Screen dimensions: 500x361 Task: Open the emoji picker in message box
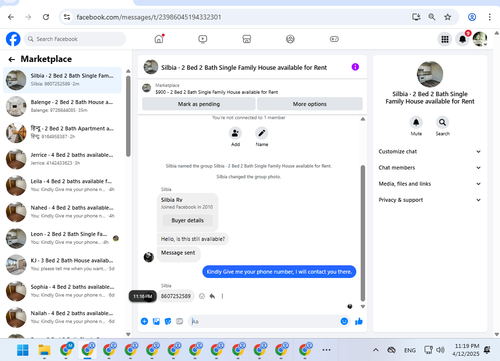coord(344,321)
